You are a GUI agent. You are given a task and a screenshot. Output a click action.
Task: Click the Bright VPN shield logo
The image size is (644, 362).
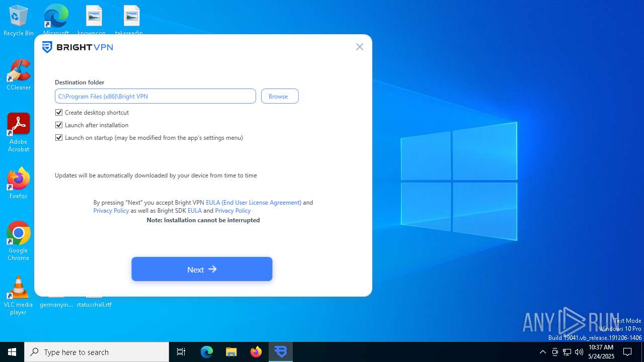[47, 47]
